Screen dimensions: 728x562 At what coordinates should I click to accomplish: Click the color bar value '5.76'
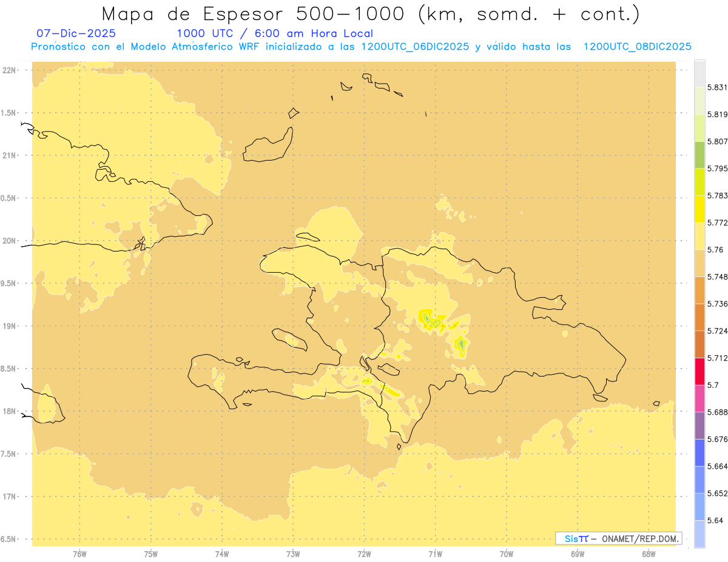point(715,250)
